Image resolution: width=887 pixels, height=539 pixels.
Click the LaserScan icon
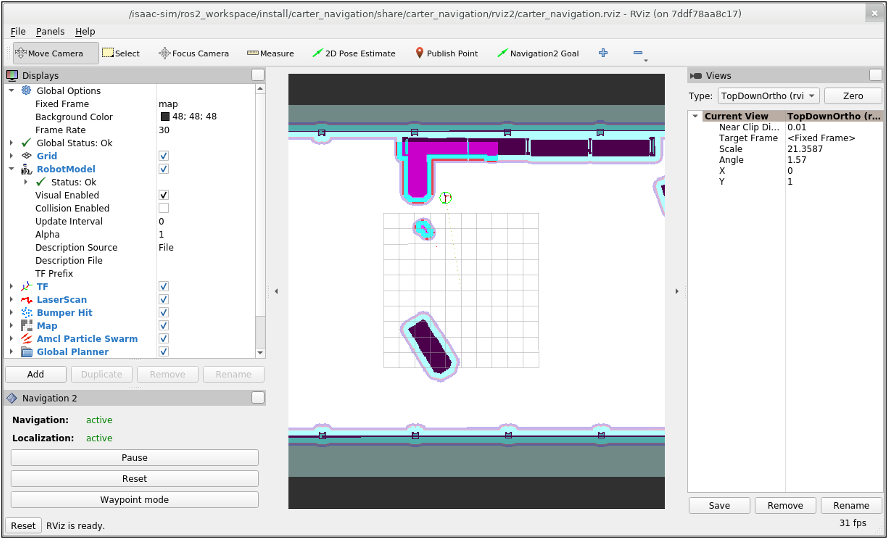pos(26,299)
